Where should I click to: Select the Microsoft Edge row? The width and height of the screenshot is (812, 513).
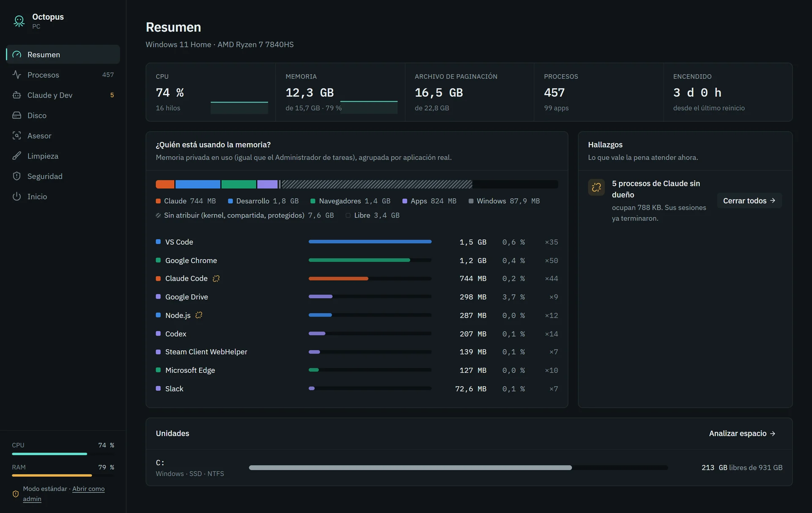(357, 371)
